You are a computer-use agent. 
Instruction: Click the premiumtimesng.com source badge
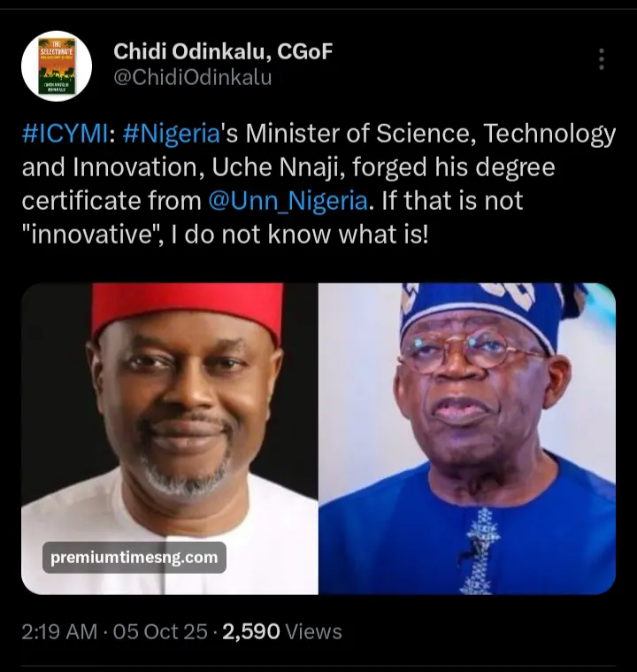pos(134,557)
